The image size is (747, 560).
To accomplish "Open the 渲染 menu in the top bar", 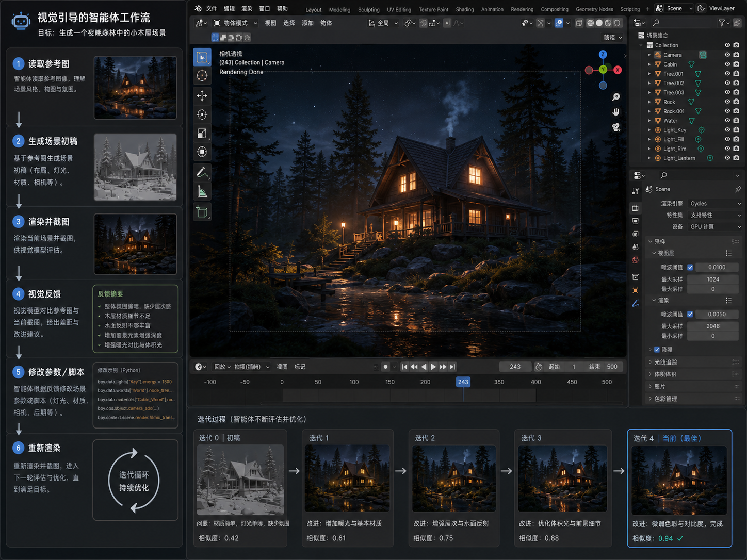I will (247, 8).
